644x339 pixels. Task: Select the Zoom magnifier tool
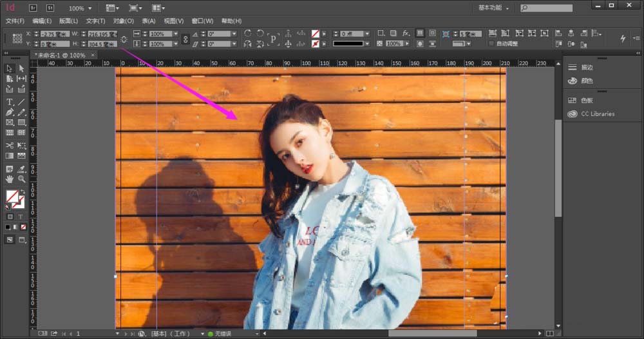click(x=21, y=179)
